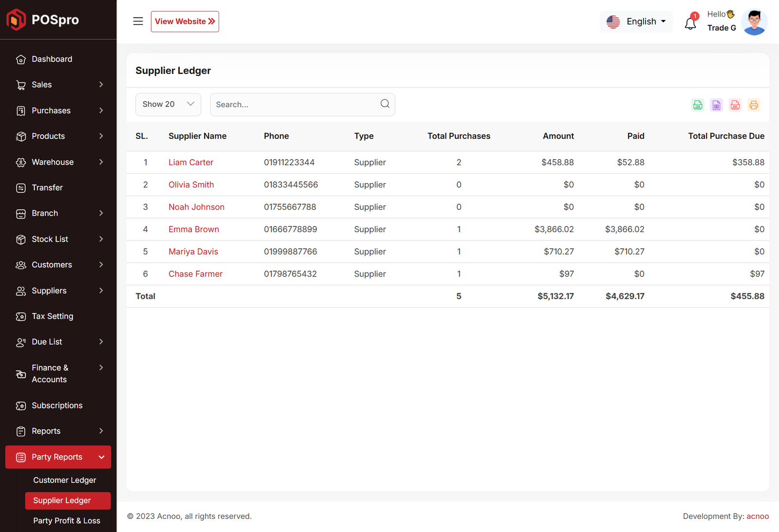The height and width of the screenshot is (532, 779).
Task: Download the ledger as PDF
Action: (x=735, y=105)
